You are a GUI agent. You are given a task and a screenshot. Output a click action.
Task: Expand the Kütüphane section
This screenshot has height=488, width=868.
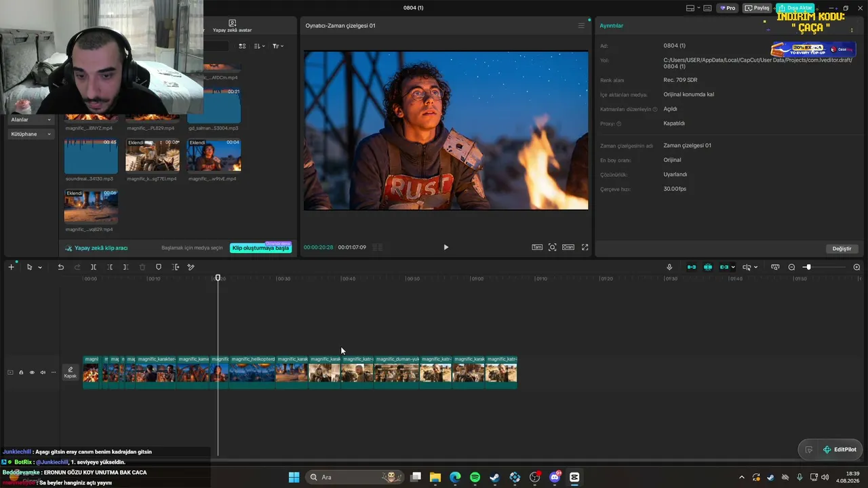[x=31, y=134]
